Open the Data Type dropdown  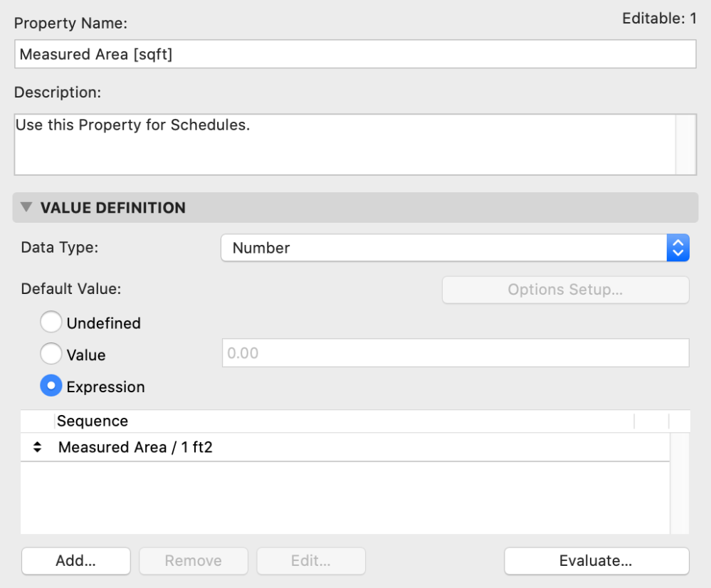point(454,248)
